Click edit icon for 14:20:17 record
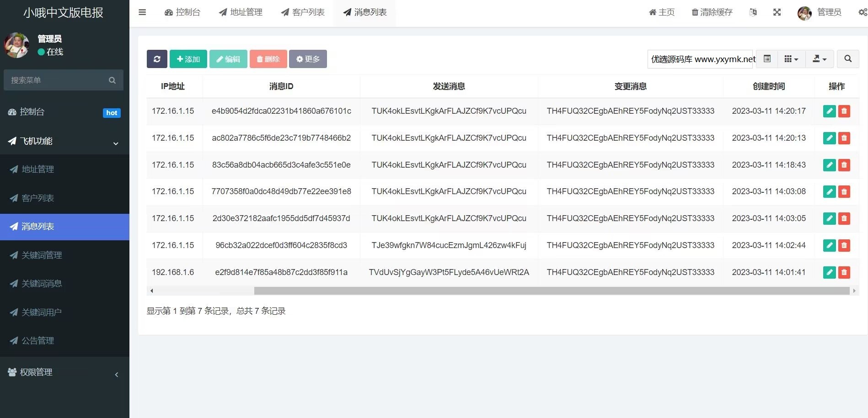 pyautogui.click(x=829, y=111)
